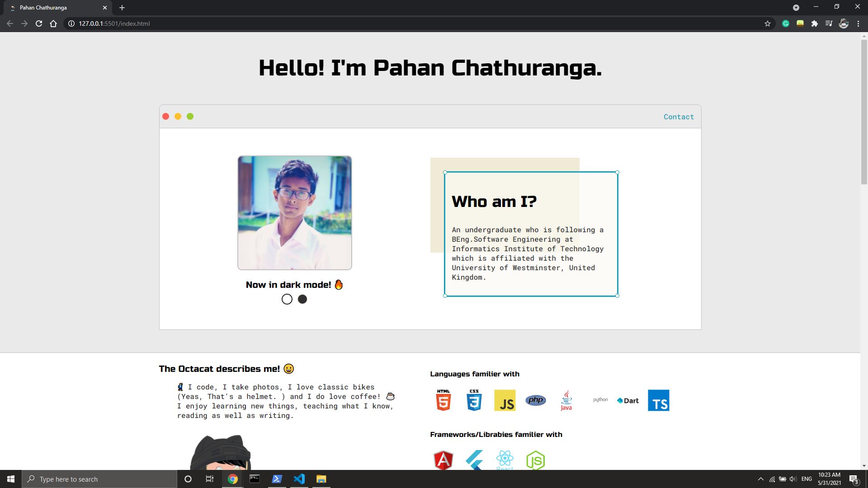This screenshot has width=868, height=488.
Task: Click the TypeScript language icon
Action: [659, 400]
